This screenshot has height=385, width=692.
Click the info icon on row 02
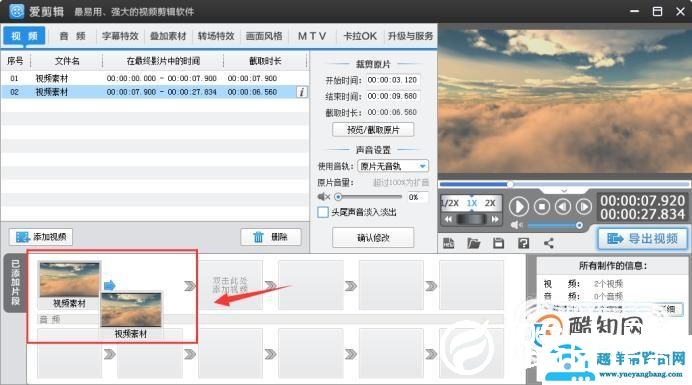click(x=302, y=92)
